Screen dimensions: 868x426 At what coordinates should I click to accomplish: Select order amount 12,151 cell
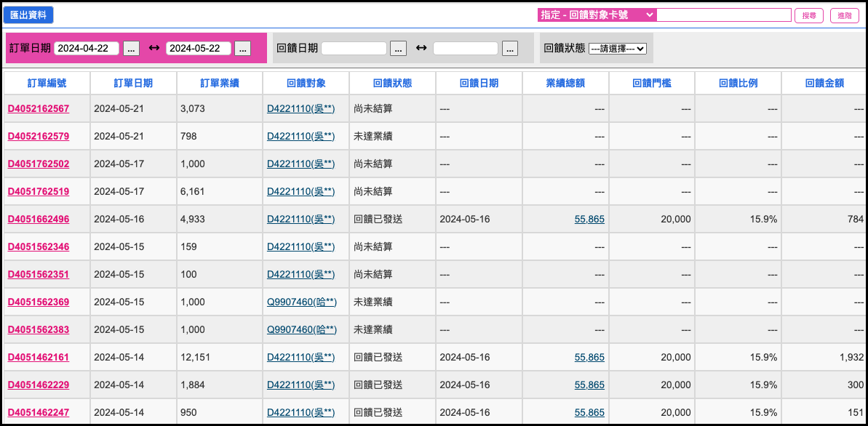(x=220, y=358)
